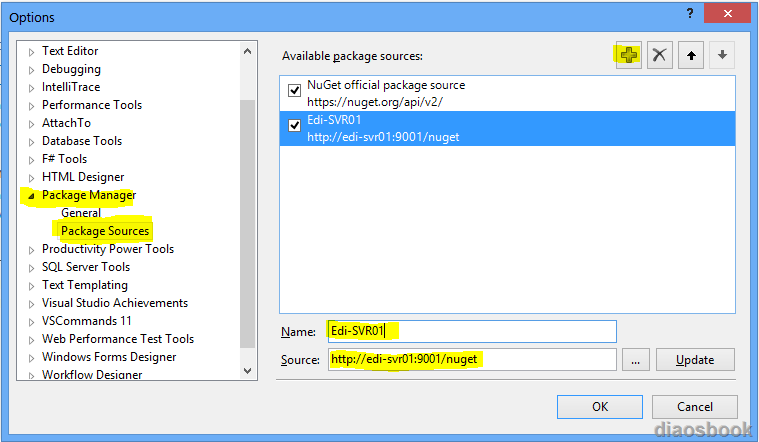This screenshot has width=759, height=442.
Task: Uncheck NuGet official package source
Action: point(294,90)
